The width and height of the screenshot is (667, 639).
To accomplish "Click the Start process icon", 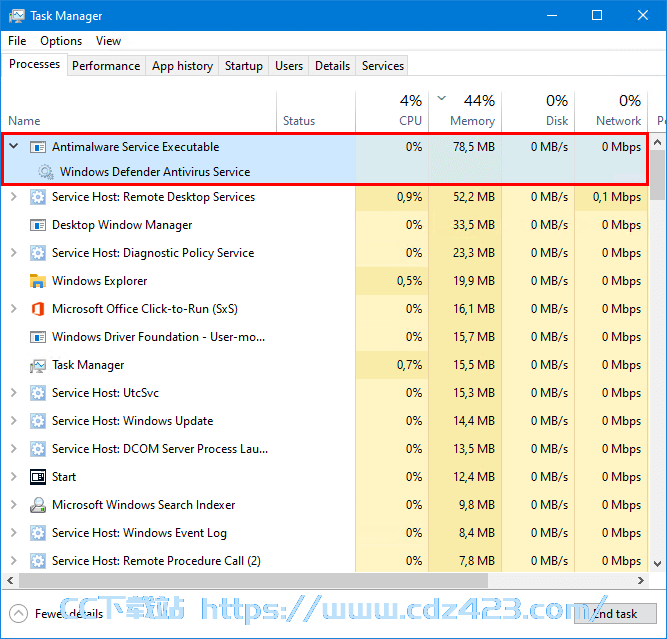I will (x=38, y=477).
